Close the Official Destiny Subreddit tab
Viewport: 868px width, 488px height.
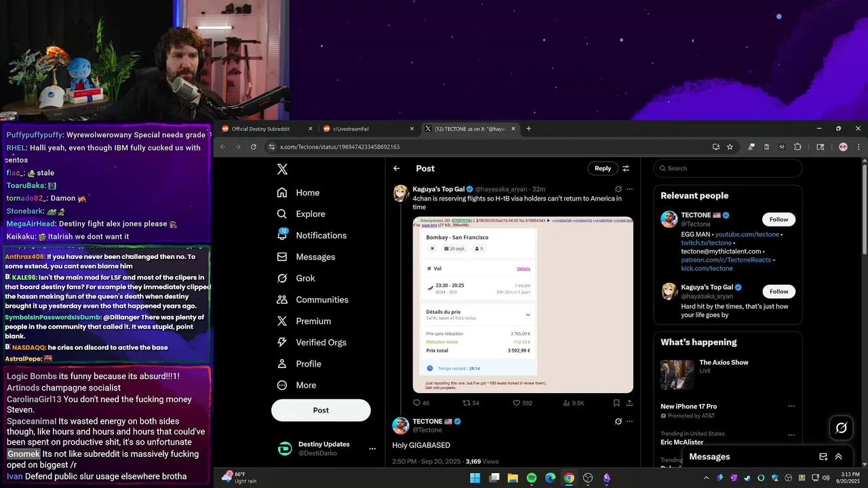(x=311, y=129)
